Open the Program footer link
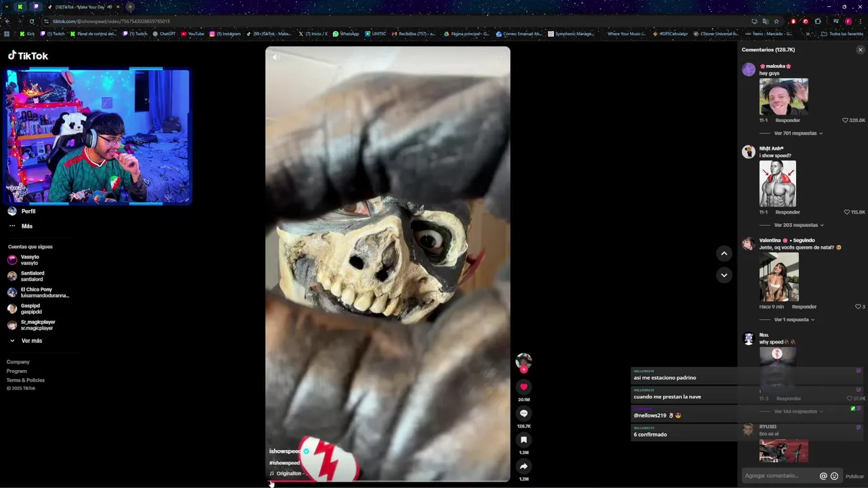Viewport: 868px width, 488px height. (x=17, y=371)
